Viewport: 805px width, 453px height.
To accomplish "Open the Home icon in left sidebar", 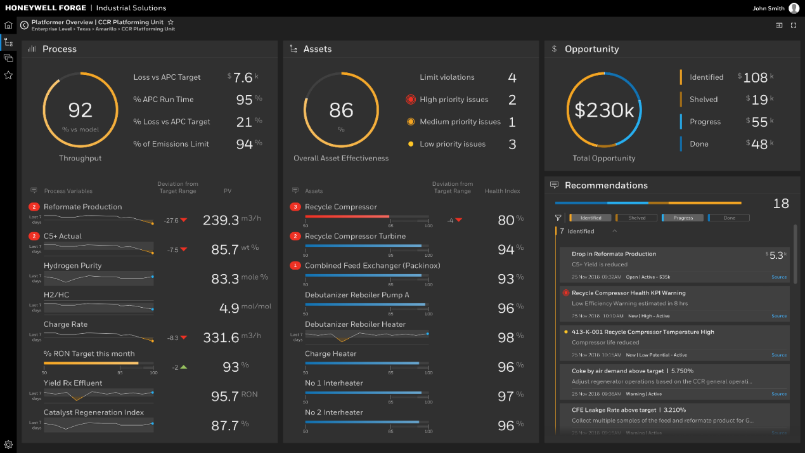I will tap(8, 25).
